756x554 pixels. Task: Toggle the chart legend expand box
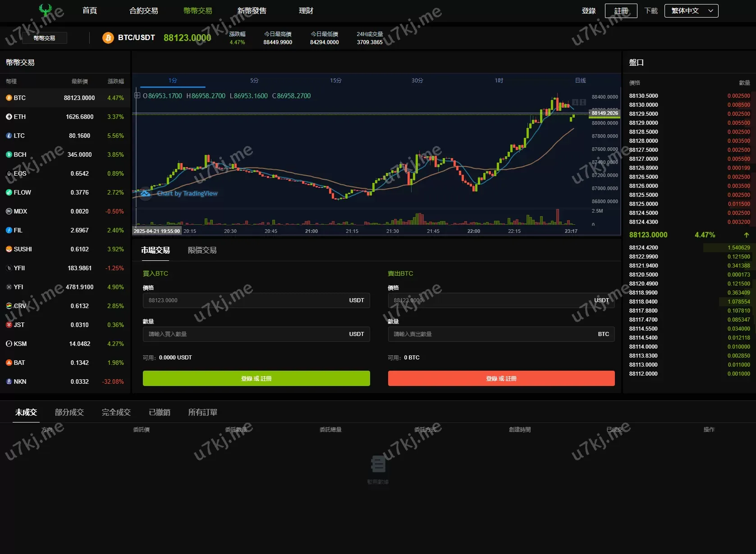point(137,95)
